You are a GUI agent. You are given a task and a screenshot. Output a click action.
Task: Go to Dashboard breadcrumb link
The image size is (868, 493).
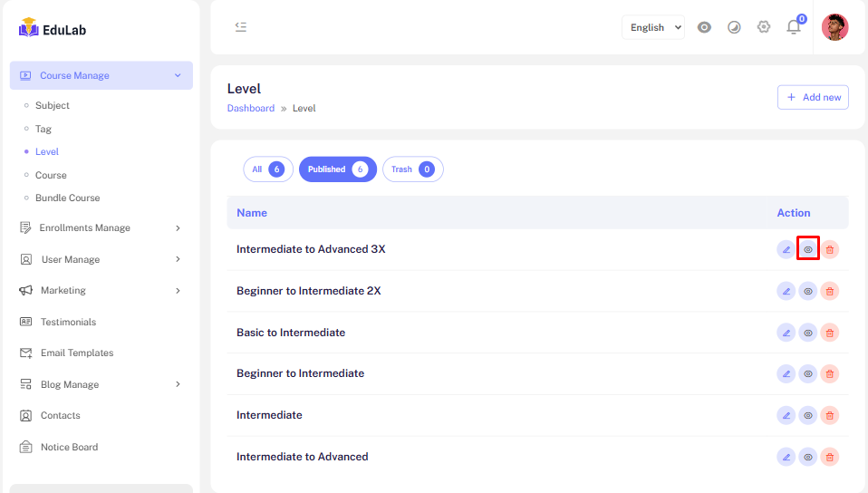click(251, 109)
